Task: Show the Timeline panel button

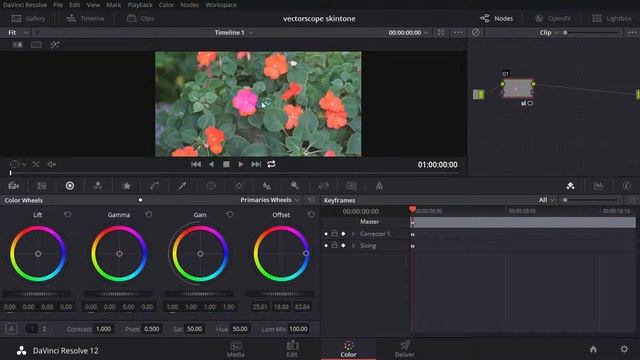Action: tap(85, 18)
